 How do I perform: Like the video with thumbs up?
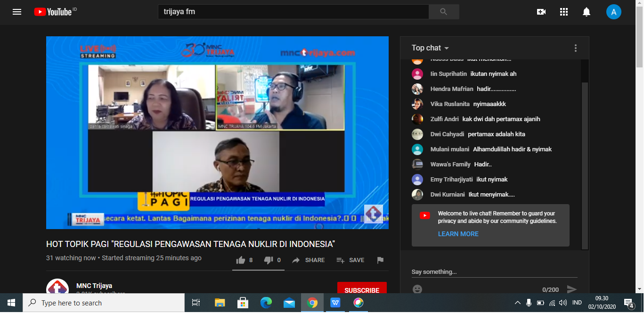[241, 260]
